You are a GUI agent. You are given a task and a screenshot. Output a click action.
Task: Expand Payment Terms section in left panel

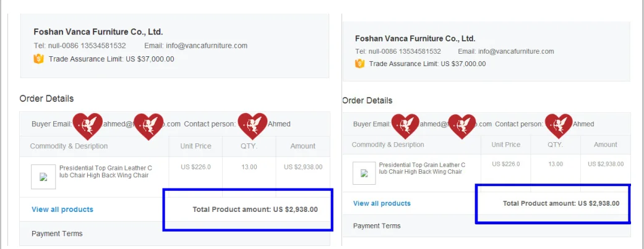tap(57, 234)
